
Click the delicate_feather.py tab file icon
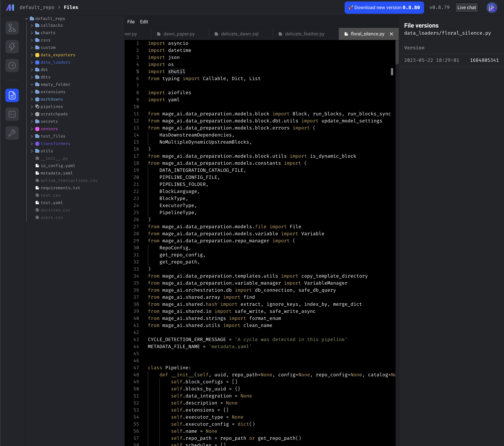coord(280,34)
